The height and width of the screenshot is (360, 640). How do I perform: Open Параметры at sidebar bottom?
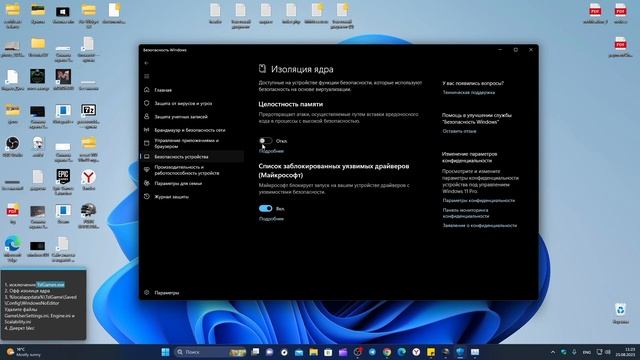pyautogui.click(x=167, y=293)
